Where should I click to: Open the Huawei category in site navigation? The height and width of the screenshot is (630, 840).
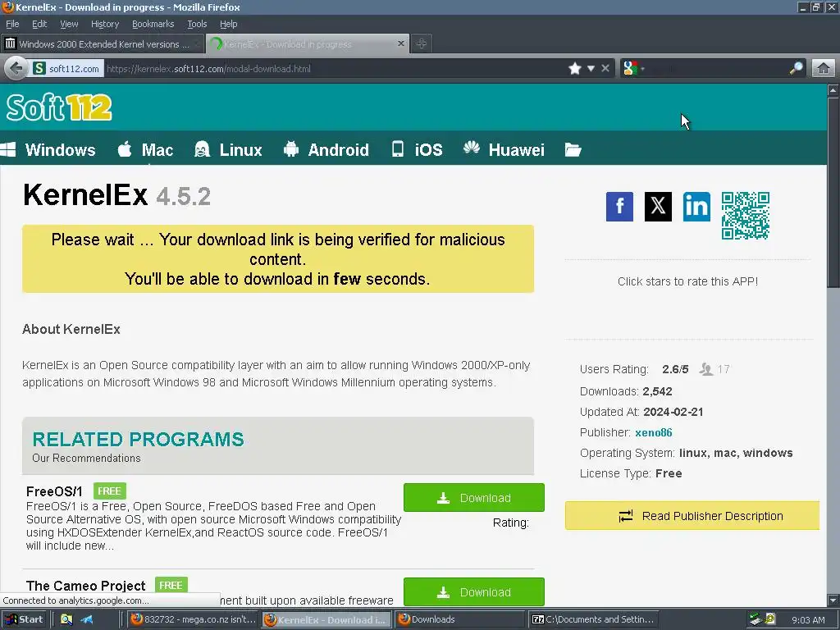[x=504, y=149]
